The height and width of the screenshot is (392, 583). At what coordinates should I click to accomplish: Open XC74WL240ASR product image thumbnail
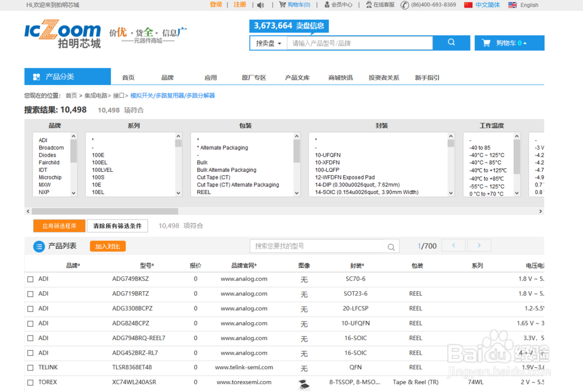click(x=304, y=384)
